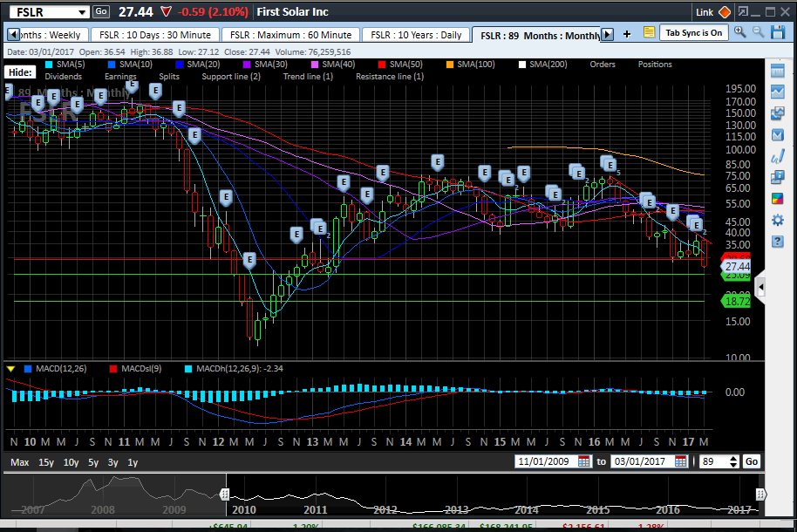Open the chart info windows icon

click(x=777, y=178)
